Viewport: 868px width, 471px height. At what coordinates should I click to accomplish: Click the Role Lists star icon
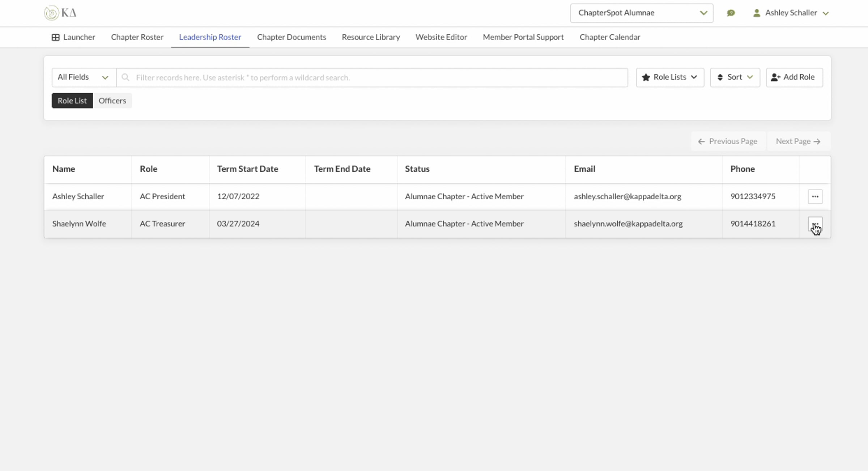tap(646, 77)
